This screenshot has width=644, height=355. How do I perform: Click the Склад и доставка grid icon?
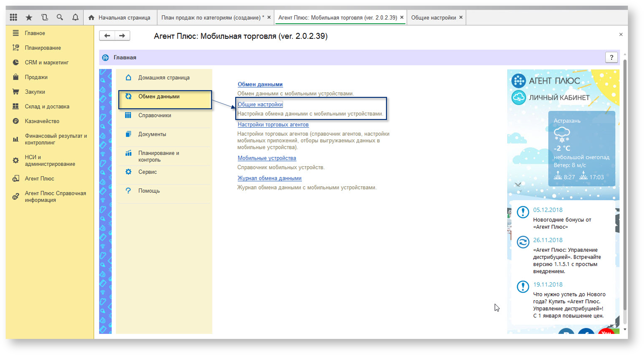tap(16, 106)
